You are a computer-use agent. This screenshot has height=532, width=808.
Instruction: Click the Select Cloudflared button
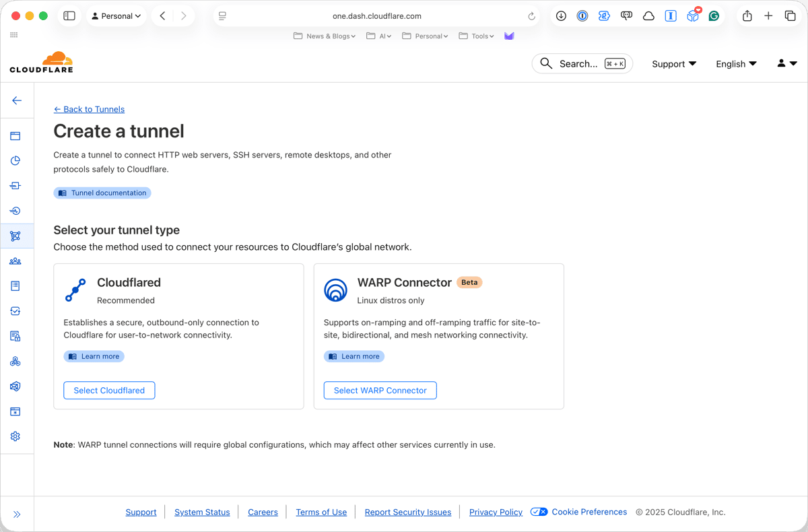tap(108, 390)
